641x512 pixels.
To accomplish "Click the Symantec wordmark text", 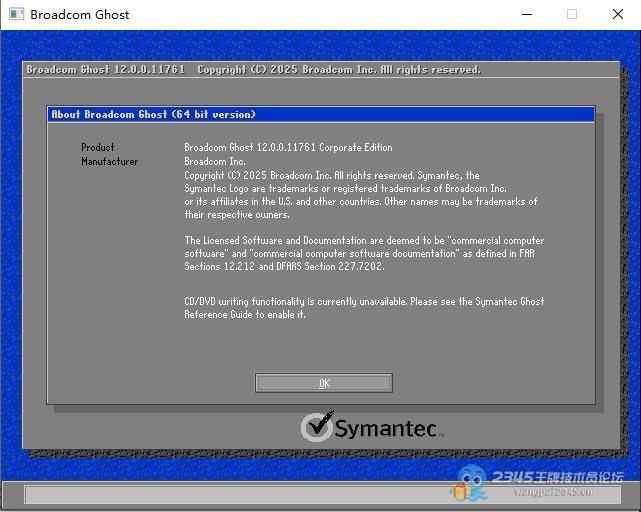I will (x=386, y=429).
